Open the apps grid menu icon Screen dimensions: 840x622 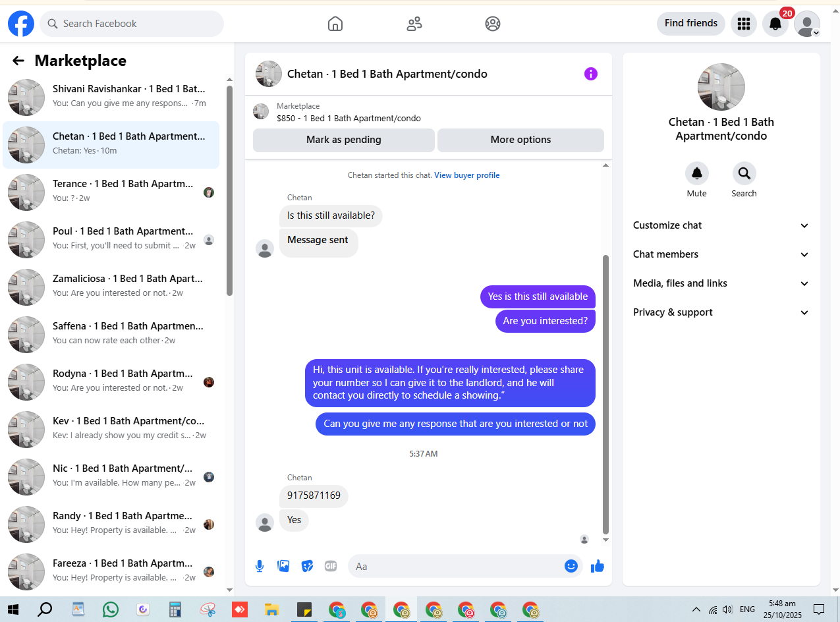pyautogui.click(x=744, y=24)
